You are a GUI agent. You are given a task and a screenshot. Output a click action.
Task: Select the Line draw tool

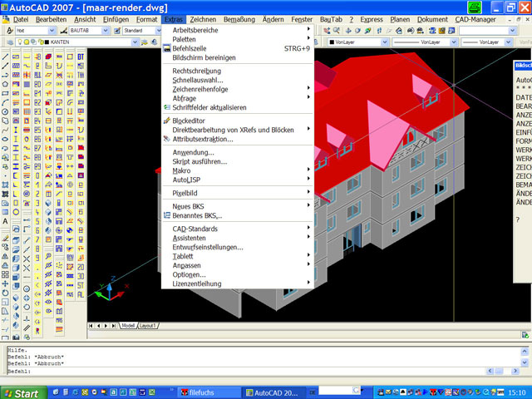click(x=5, y=57)
